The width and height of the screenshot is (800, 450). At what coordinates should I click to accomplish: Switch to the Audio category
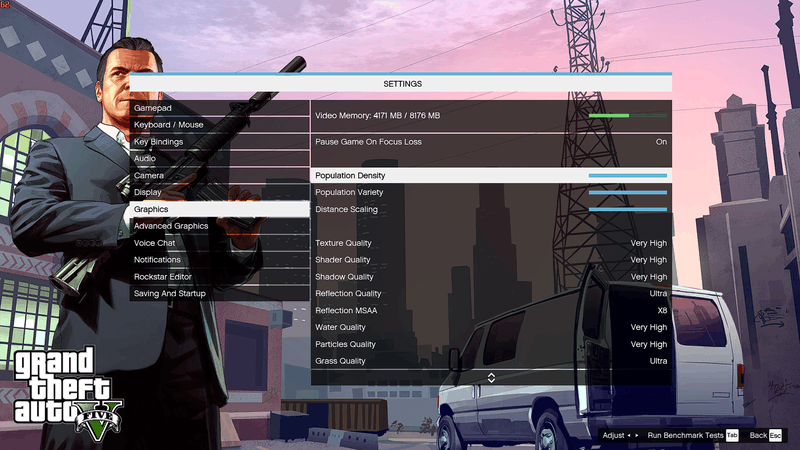219,159
